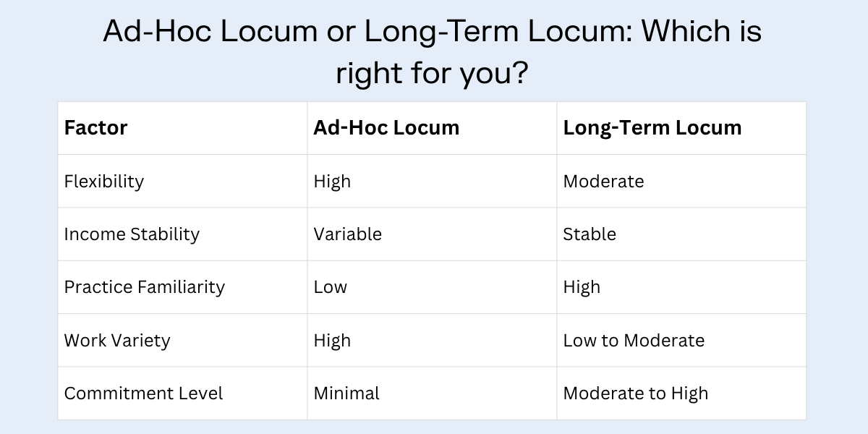Click the 'right for you?' title line
868x434 pixels.
pos(433,73)
